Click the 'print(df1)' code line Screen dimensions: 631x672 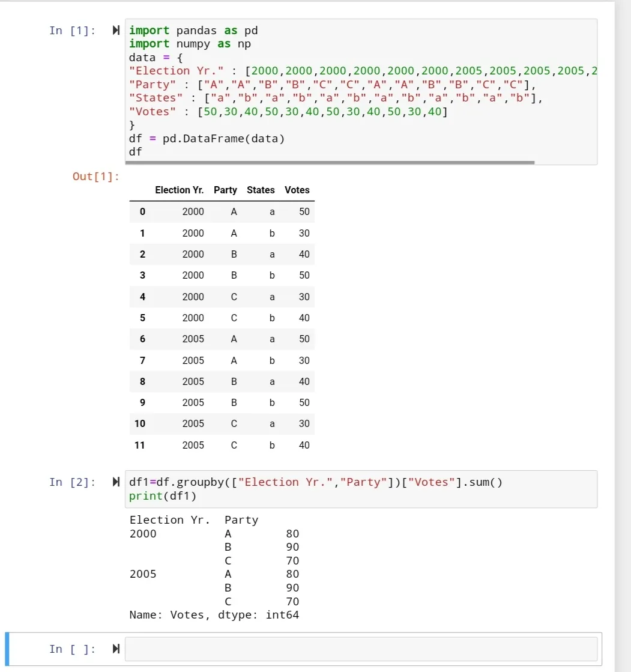162,496
